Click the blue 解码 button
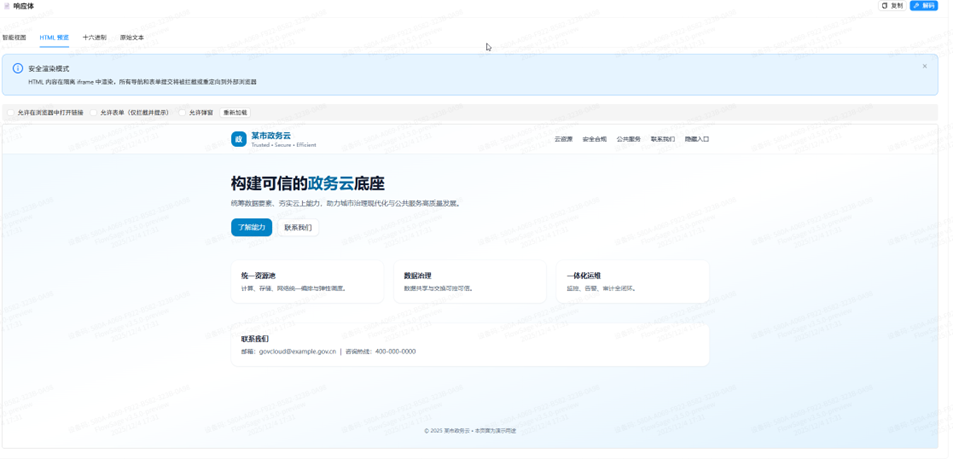This screenshot has height=459, width=953. 924,5
